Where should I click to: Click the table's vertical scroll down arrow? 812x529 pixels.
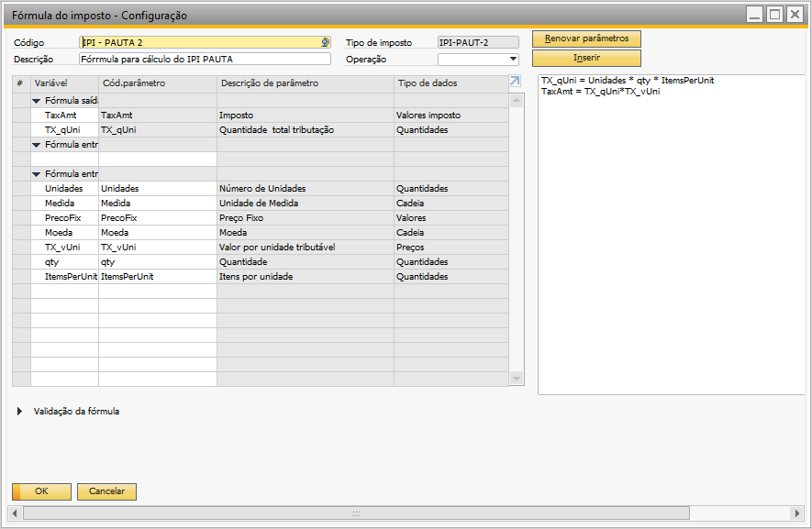pos(517,379)
